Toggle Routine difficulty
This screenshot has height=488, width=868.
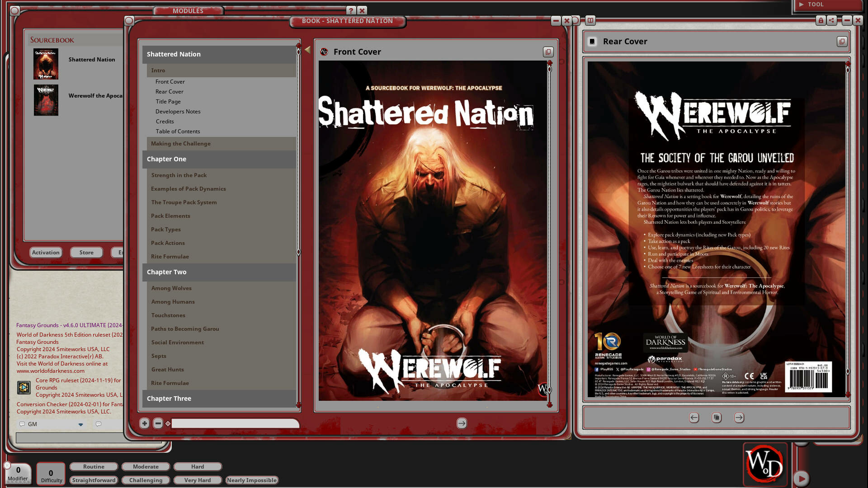[x=94, y=466]
